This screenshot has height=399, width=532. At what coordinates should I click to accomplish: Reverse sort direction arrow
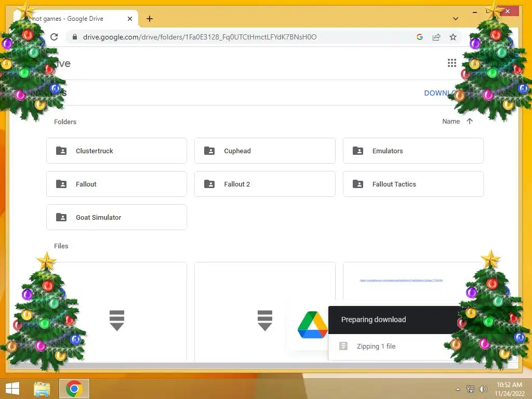(470, 121)
